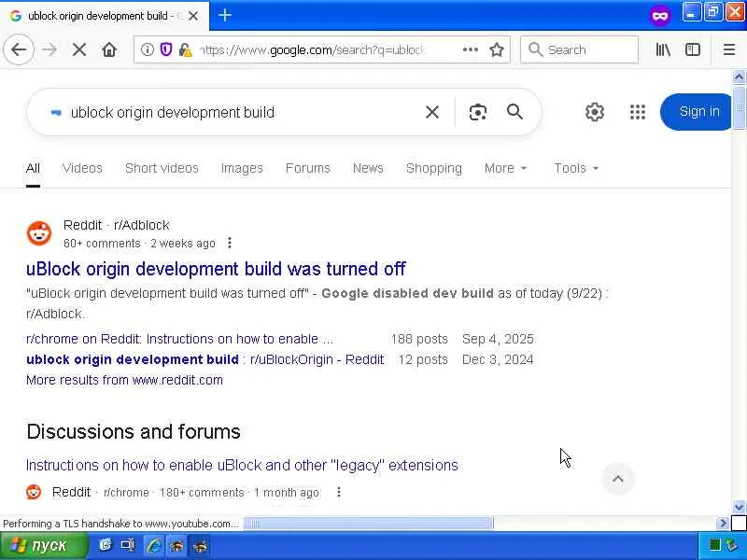
Task: Switch to Short videos tab
Action: pyautogui.click(x=162, y=168)
